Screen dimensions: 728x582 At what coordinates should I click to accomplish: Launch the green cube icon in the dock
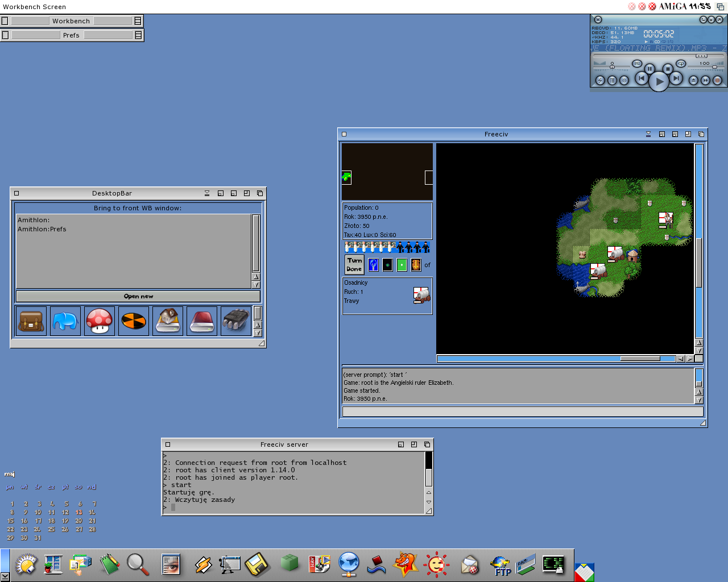[x=289, y=563]
